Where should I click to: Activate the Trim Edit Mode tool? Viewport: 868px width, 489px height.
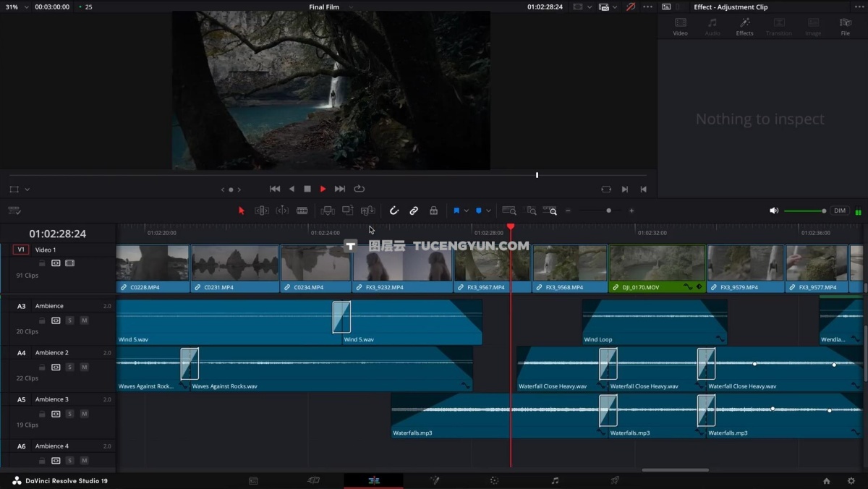pos(262,211)
